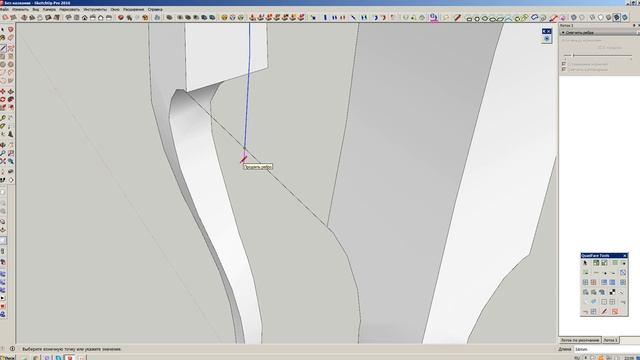Pick the Make Component tool
The image size is (640, 360).
point(11,30)
